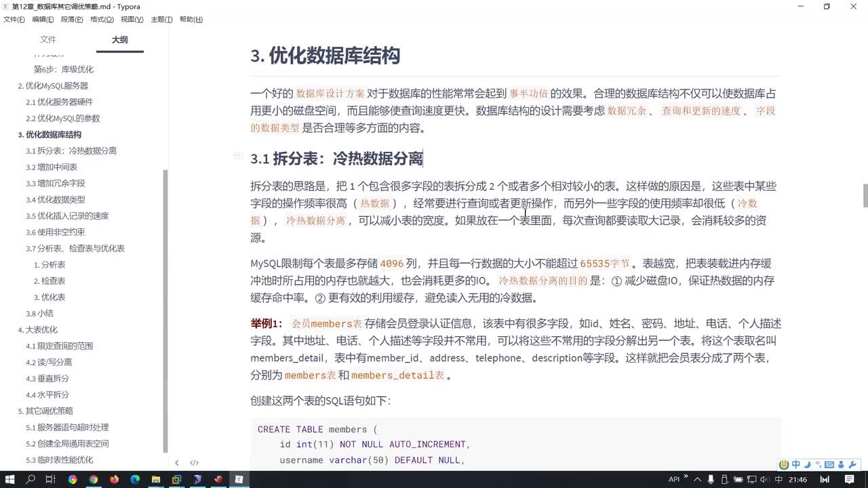Jump to outline section 5. 其它调优策略
Screen dimensions: 868x488
click(45, 411)
